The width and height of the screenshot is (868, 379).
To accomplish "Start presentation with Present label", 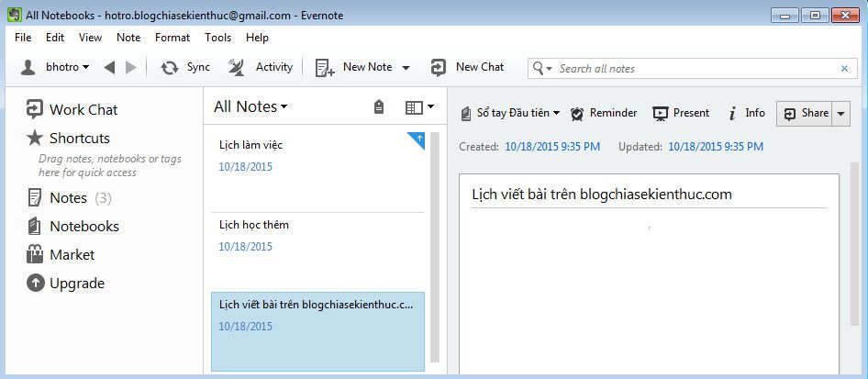I will [692, 113].
